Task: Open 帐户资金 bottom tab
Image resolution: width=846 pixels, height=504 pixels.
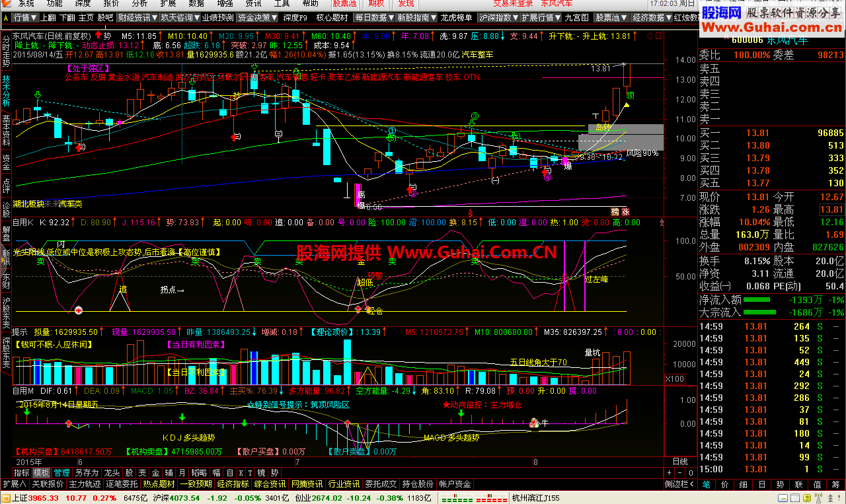Action: click(x=455, y=484)
